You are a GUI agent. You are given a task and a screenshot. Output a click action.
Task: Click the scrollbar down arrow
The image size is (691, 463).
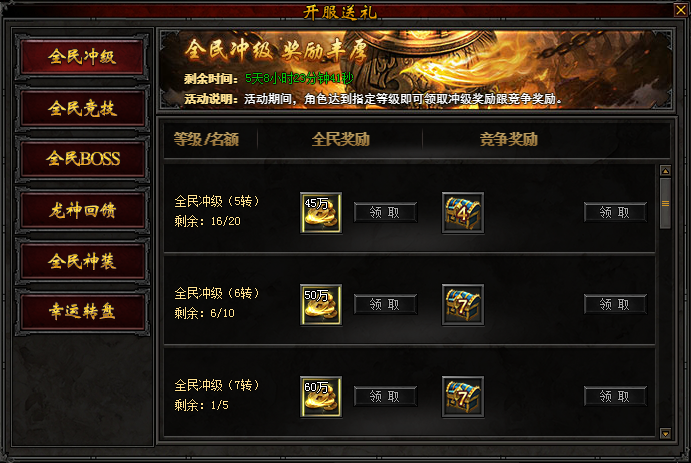[x=665, y=433]
